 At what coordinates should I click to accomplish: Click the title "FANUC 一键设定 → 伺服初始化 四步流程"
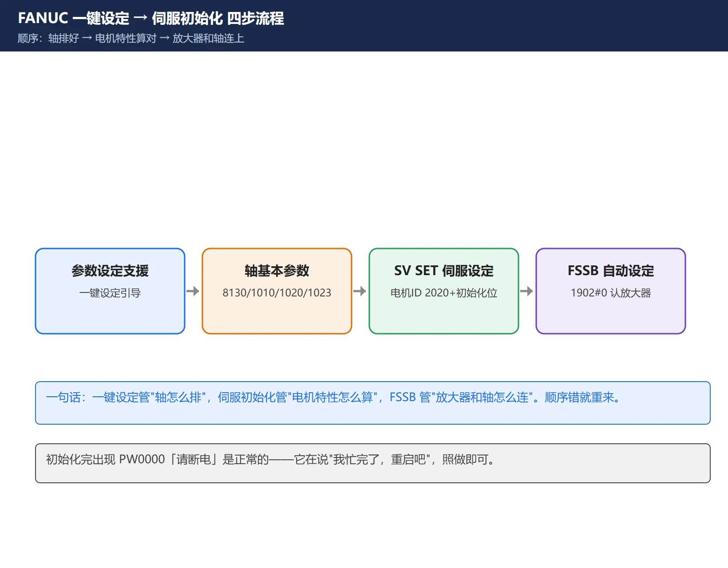click(151, 18)
